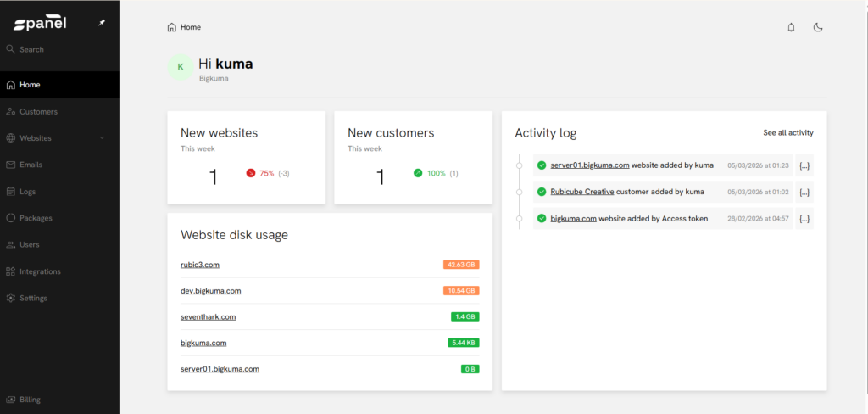Go to Packages in the sidebar

[36, 218]
